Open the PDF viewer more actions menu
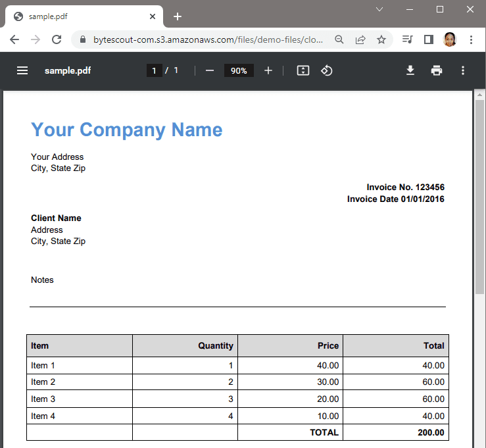486x448 pixels. (x=463, y=70)
